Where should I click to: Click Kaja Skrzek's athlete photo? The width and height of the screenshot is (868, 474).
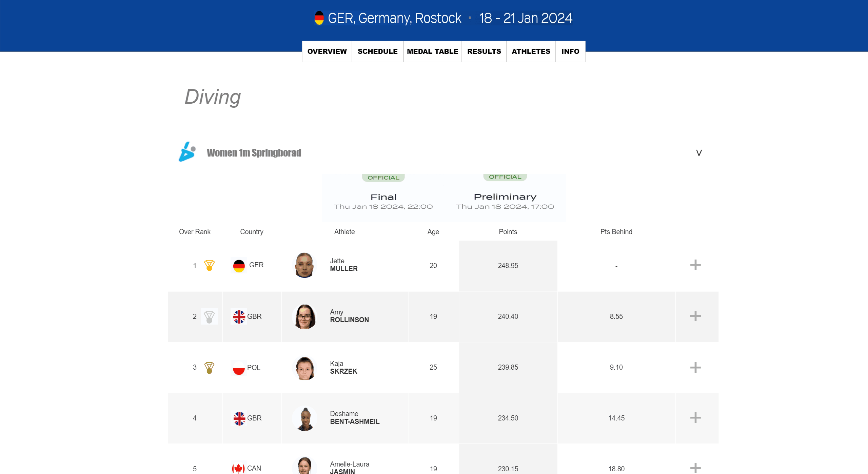[x=304, y=368]
